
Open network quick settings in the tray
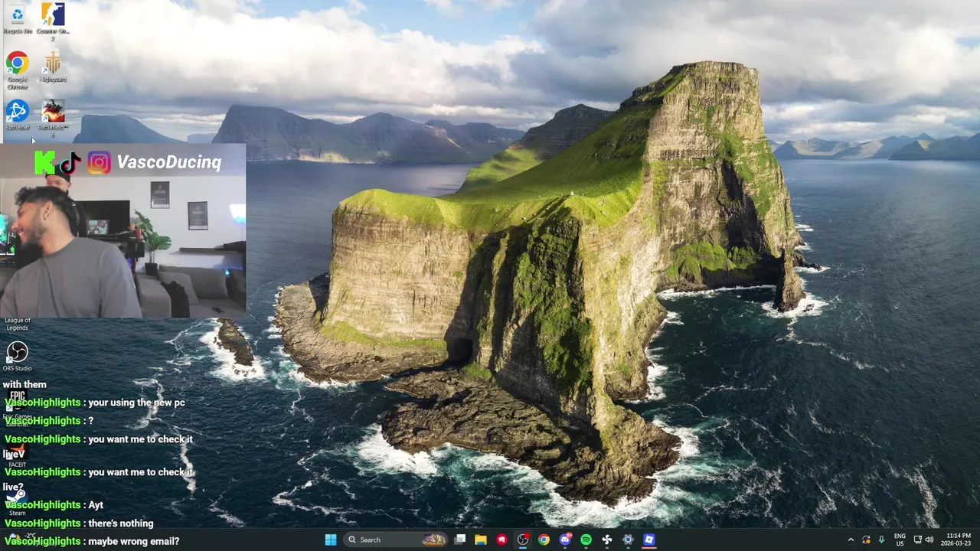coord(917,540)
